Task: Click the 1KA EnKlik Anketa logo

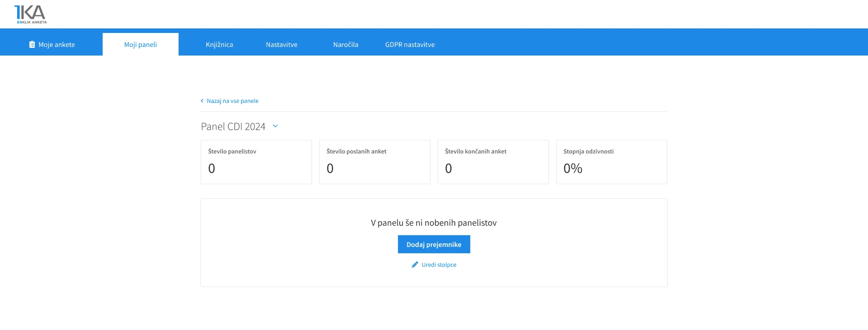Action: coord(30,14)
